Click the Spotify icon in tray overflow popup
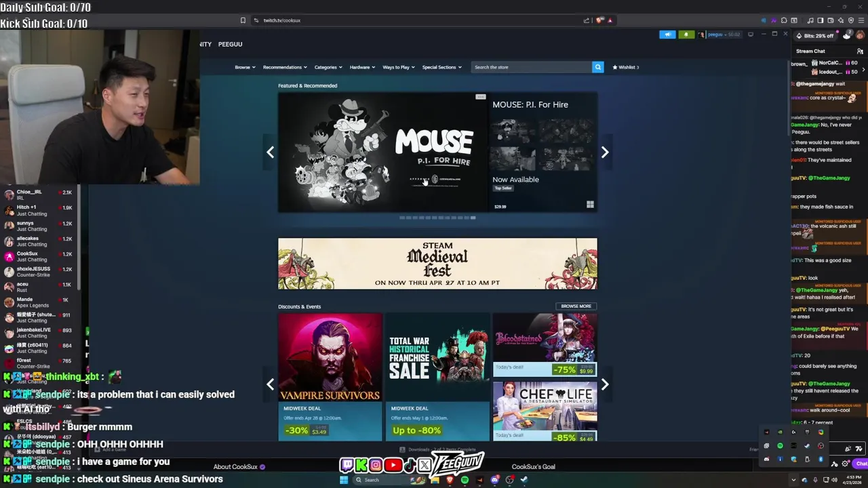 (780, 445)
